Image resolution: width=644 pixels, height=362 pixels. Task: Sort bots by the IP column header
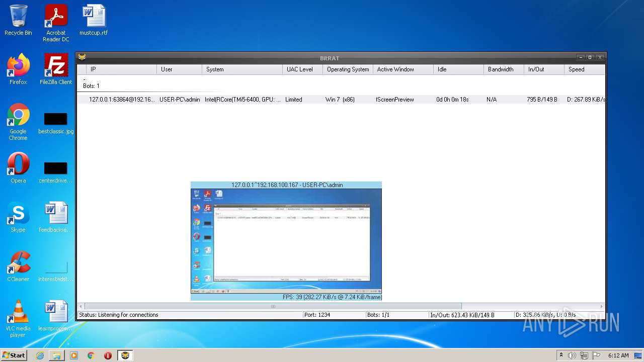(x=121, y=69)
